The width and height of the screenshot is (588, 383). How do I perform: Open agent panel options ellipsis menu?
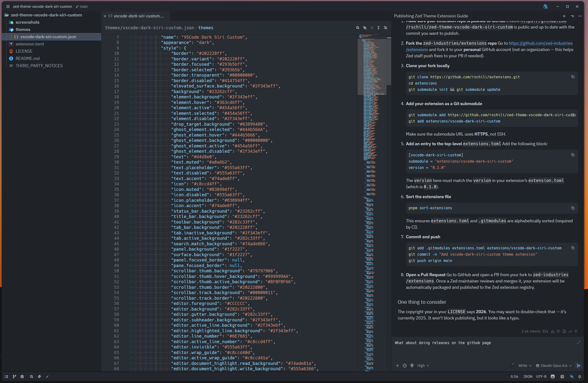pos(580,16)
